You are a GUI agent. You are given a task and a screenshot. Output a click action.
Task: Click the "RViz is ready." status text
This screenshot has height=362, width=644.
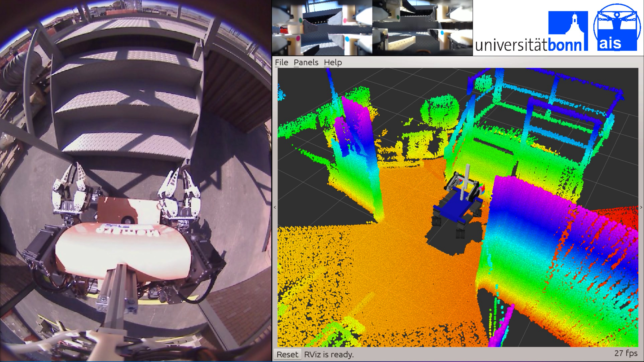pyautogui.click(x=329, y=355)
